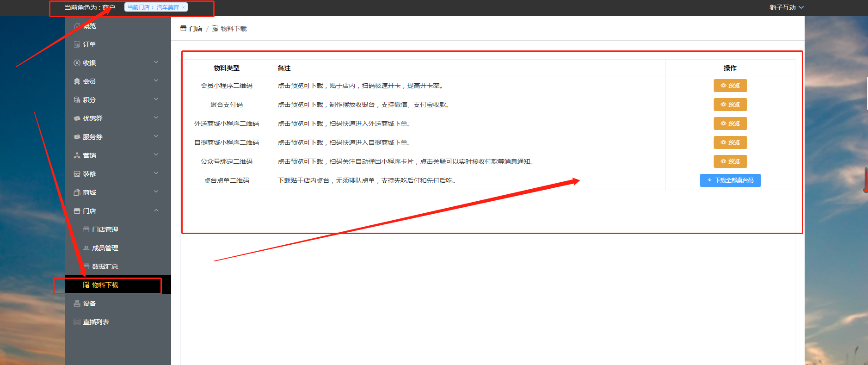Preview 公众号绑定二维码 material
Screen dimensions: 868x365
pos(730,161)
